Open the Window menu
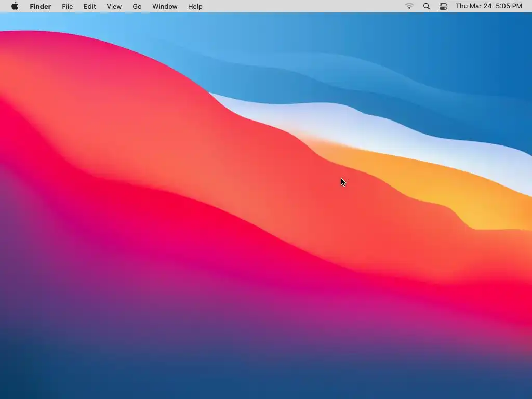 165,6
